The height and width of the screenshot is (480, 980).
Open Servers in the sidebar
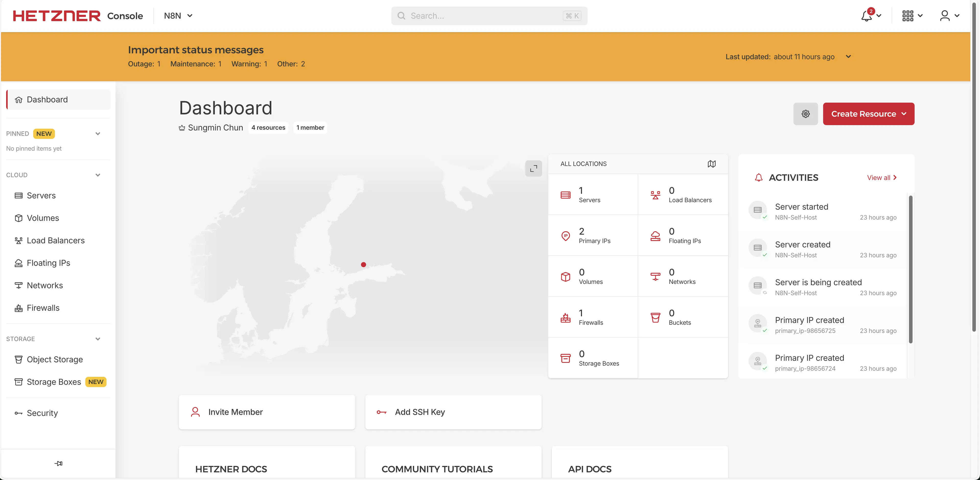click(x=41, y=196)
